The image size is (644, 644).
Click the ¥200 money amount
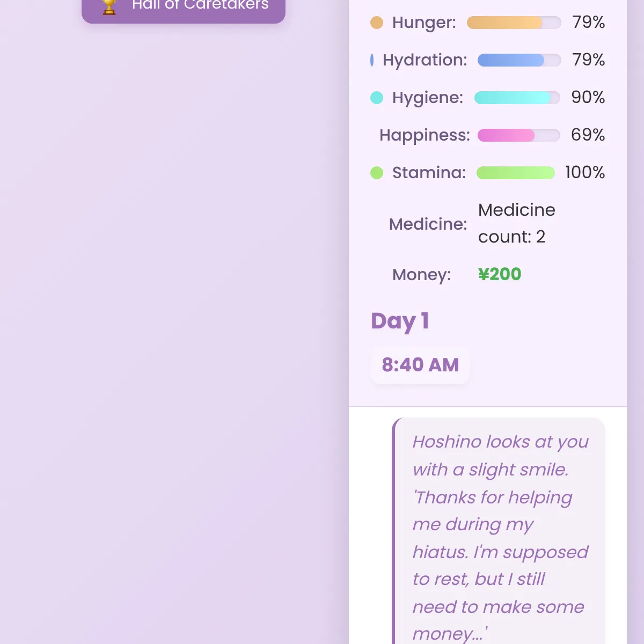pos(500,274)
